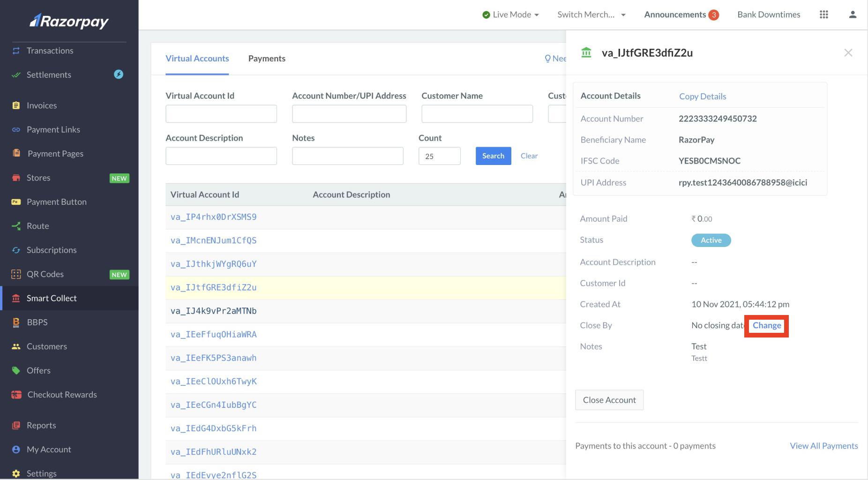Click the QR Codes icon
Viewport: 868px width, 480px height.
(x=16, y=274)
